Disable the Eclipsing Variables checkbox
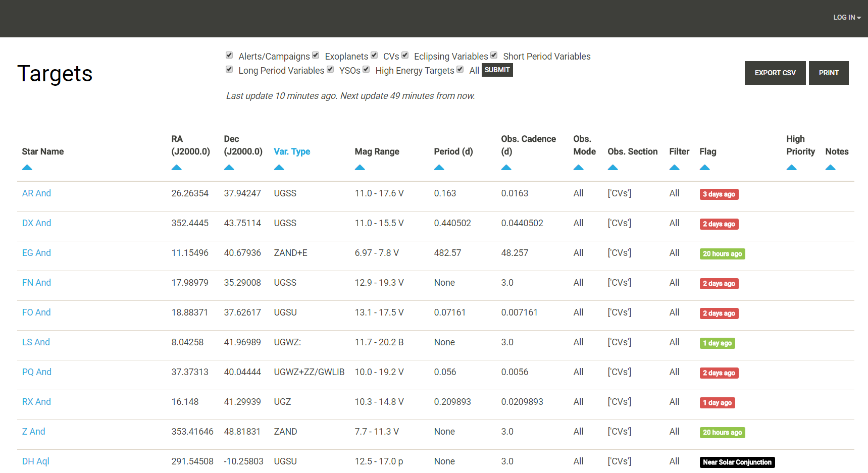 click(x=404, y=55)
